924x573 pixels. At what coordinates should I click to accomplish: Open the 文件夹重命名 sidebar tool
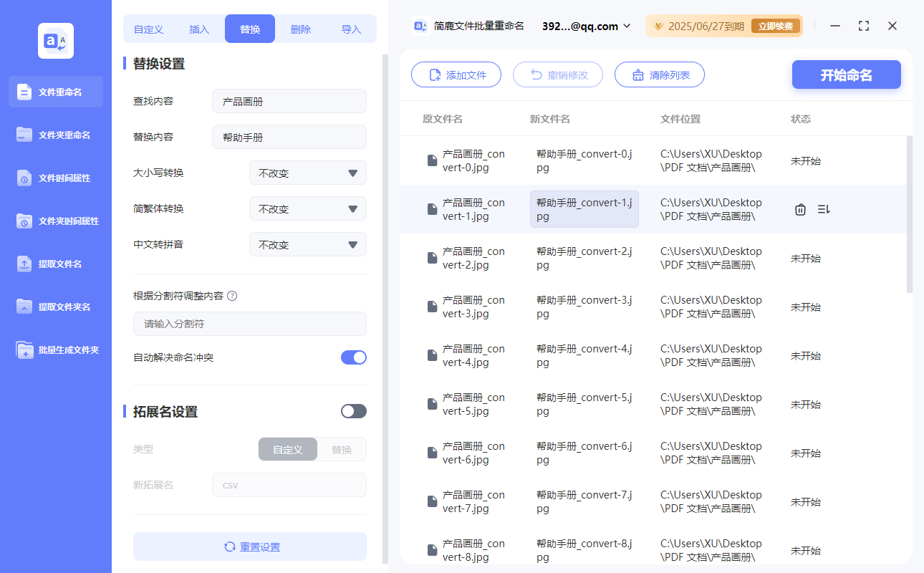pyautogui.click(x=55, y=135)
